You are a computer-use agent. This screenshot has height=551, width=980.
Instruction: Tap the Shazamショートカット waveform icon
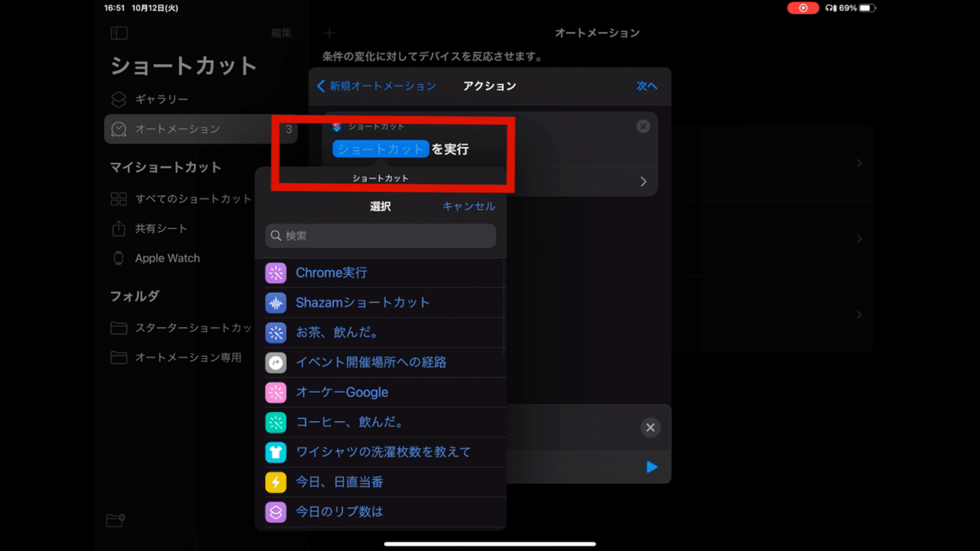[275, 303]
